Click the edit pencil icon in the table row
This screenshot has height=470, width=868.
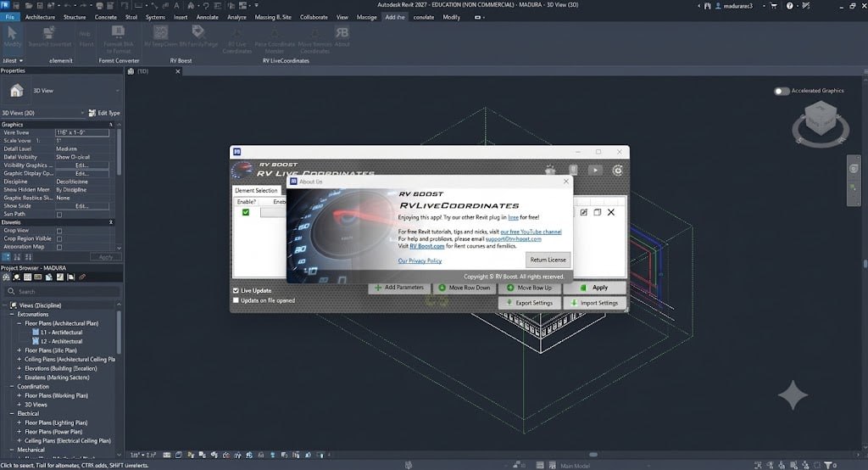pos(583,212)
